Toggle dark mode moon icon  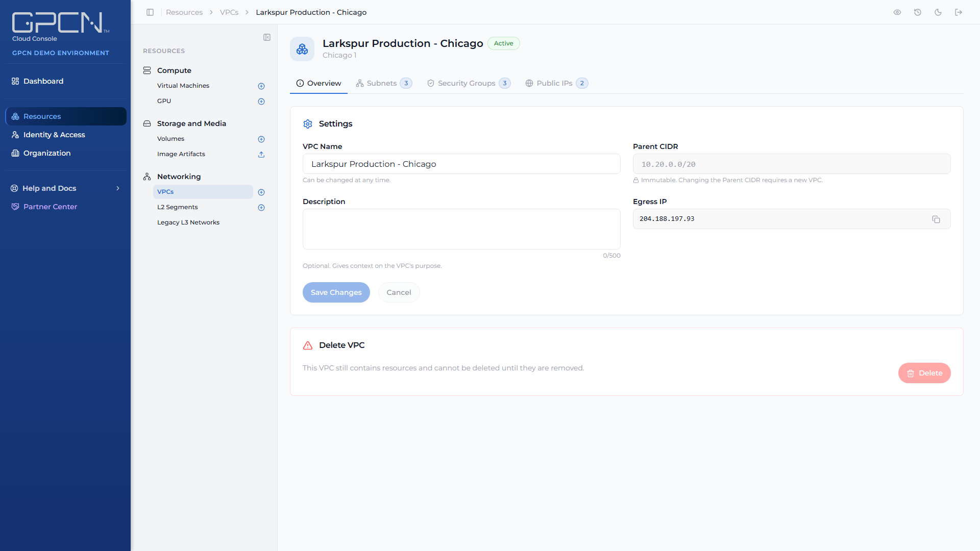tap(938, 12)
